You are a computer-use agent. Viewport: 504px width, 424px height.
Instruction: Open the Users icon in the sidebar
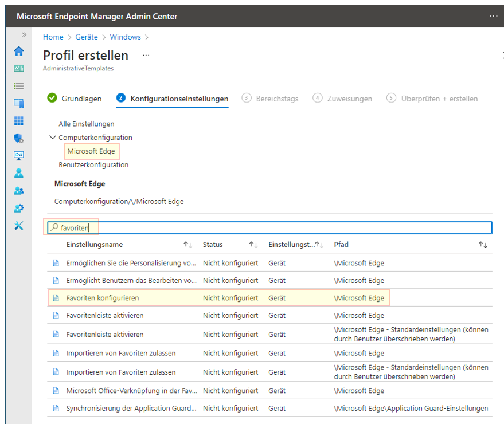[x=19, y=173]
